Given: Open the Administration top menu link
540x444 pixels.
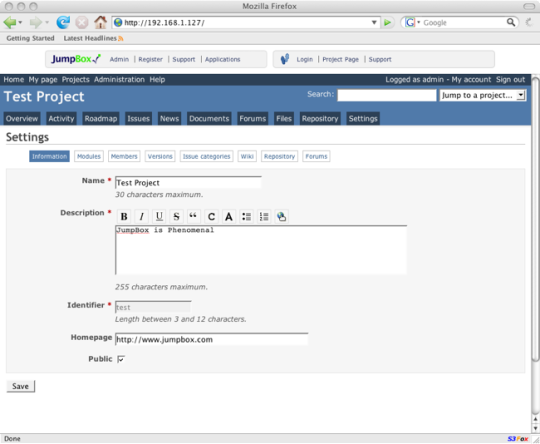Looking at the screenshot, I should click(x=119, y=80).
